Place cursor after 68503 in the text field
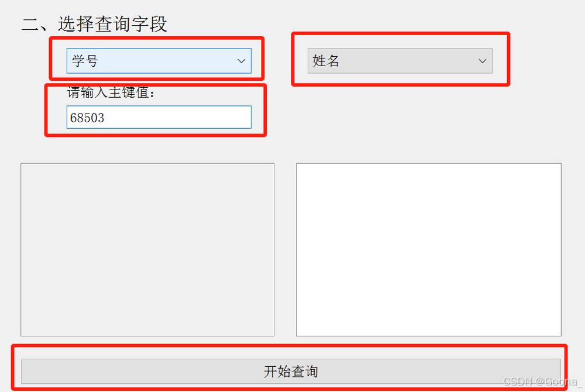The image size is (585, 392). point(105,118)
